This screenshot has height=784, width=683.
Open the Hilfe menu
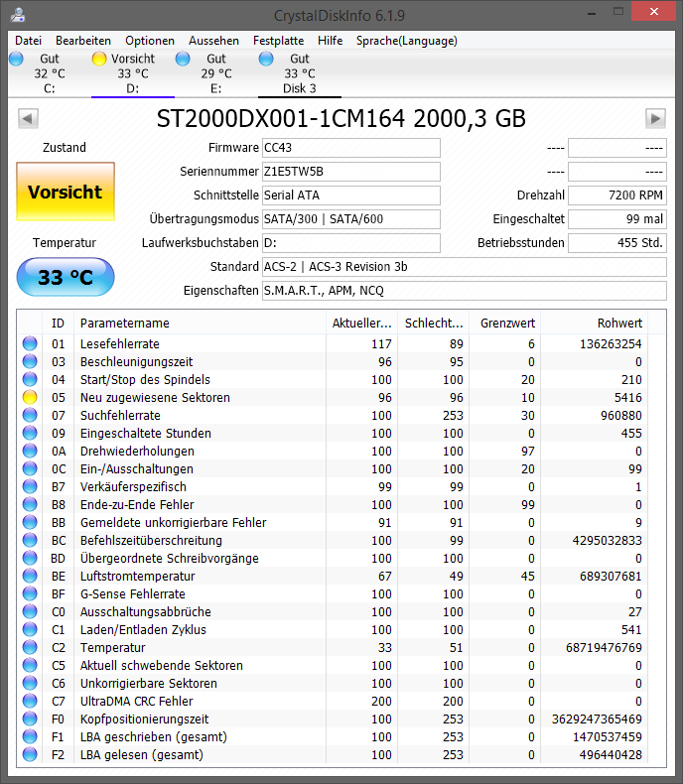(330, 41)
